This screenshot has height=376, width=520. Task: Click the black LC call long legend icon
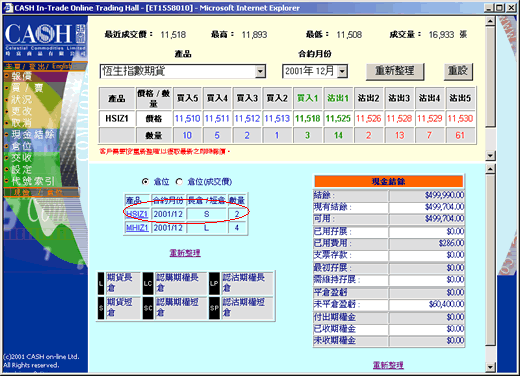[148, 283]
